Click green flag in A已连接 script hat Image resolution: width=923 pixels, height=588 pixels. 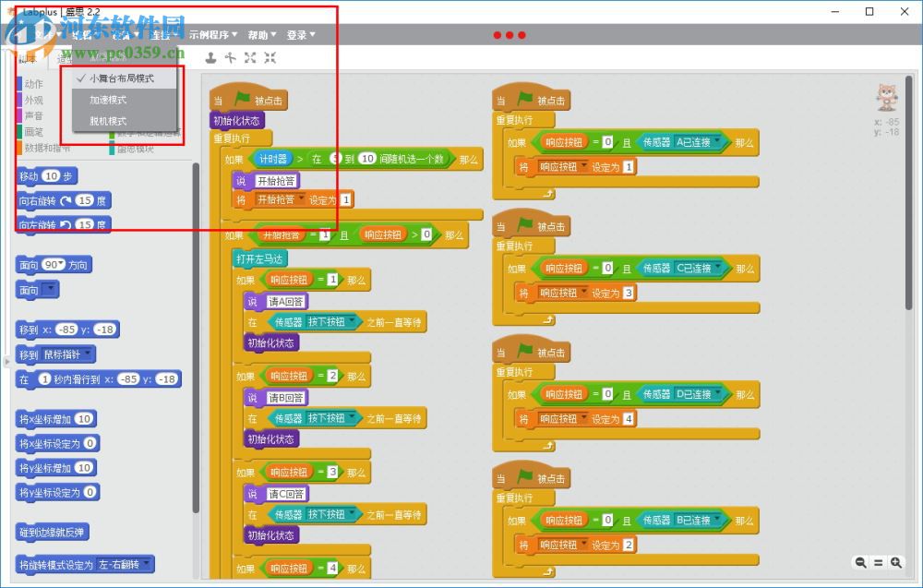click(x=524, y=99)
